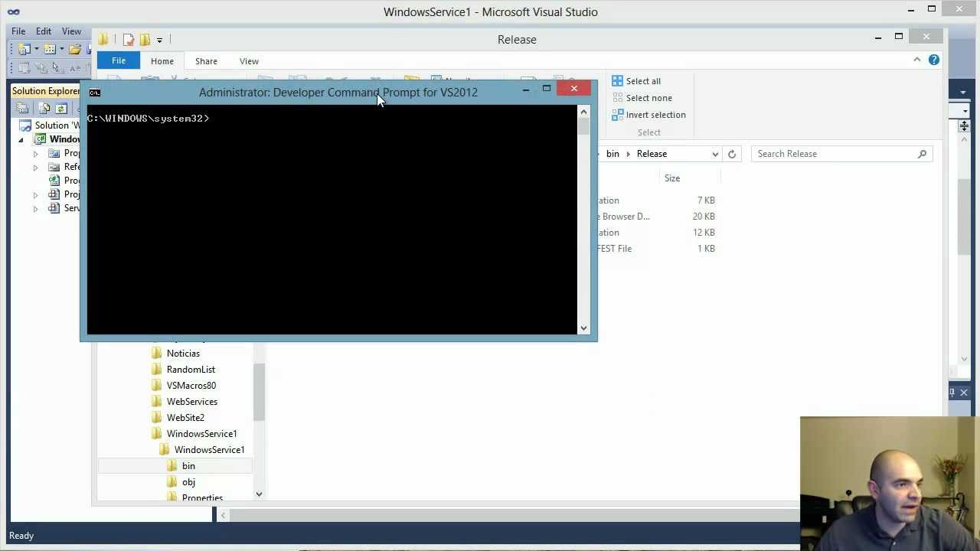Select the 20 KB file size cell
980x551 pixels.
point(704,217)
